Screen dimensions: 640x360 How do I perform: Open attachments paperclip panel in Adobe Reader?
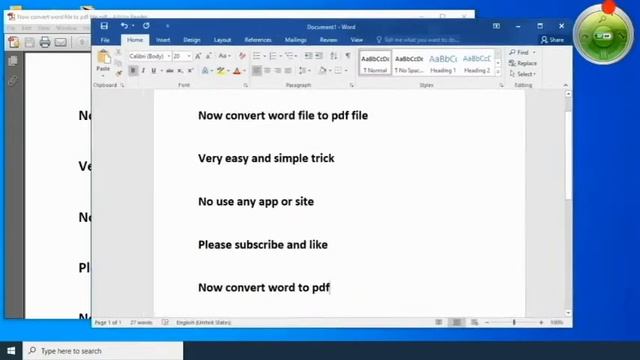pos(13,80)
